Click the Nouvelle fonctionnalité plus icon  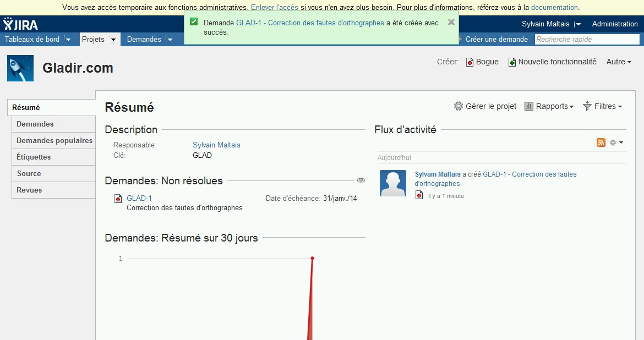click(x=512, y=62)
